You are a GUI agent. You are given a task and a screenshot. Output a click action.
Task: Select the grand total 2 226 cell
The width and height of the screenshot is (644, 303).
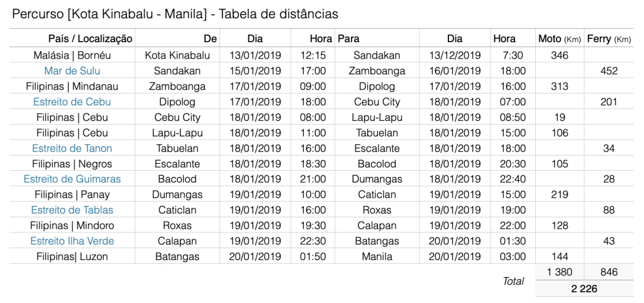click(x=584, y=289)
